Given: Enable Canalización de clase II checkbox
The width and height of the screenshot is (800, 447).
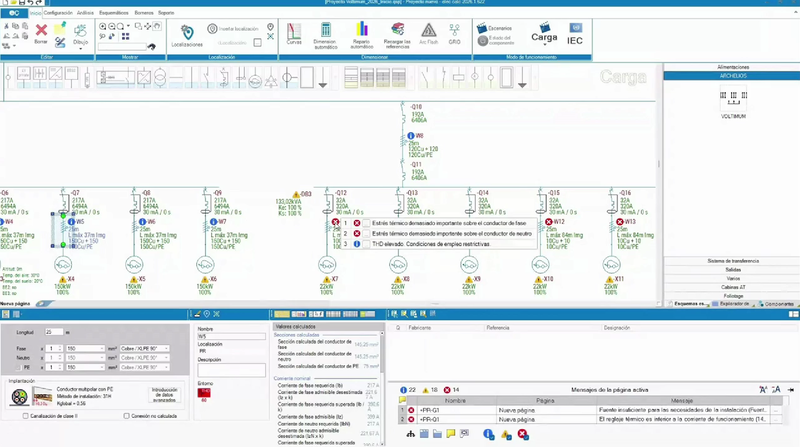Looking at the screenshot, I should coord(26,416).
